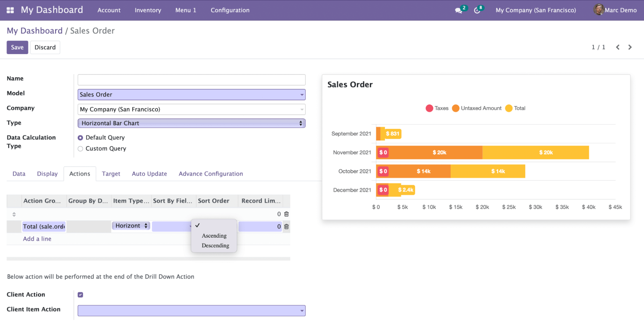Switch to the Auto Update tab
Screen dimensions: 644x332
[149, 174]
